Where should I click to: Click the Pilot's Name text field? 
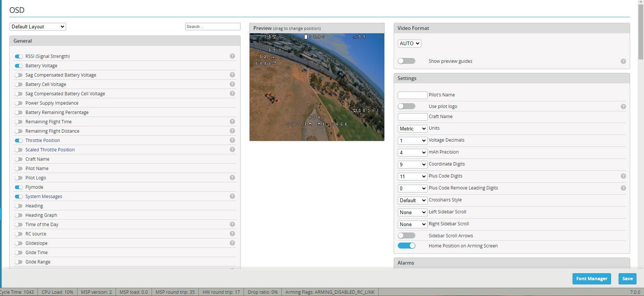coord(412,95)
